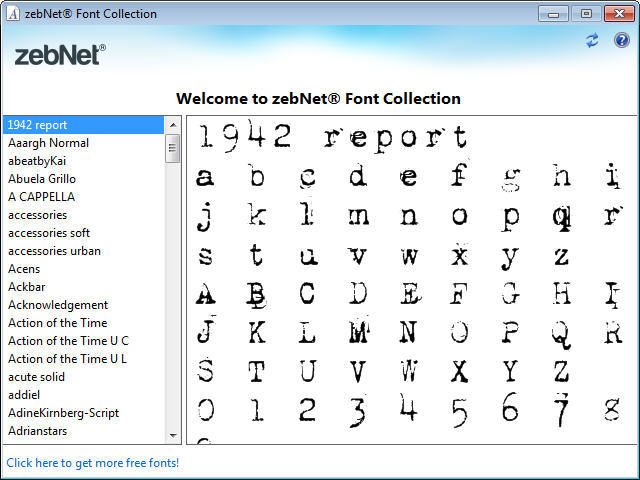Select the 'Adrianstars' font
The image size is (640, 480).
(x=83, y=430)
